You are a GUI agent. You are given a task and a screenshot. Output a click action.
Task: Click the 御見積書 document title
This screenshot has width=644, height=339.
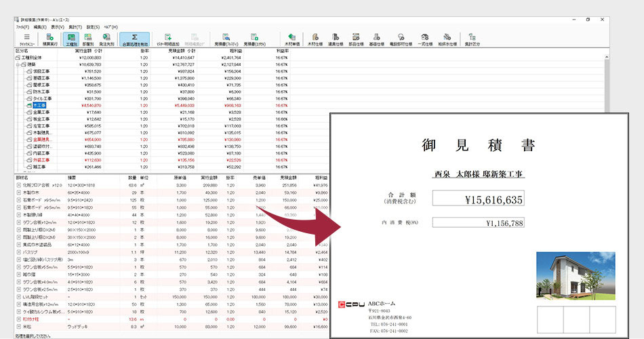point(479,145)
